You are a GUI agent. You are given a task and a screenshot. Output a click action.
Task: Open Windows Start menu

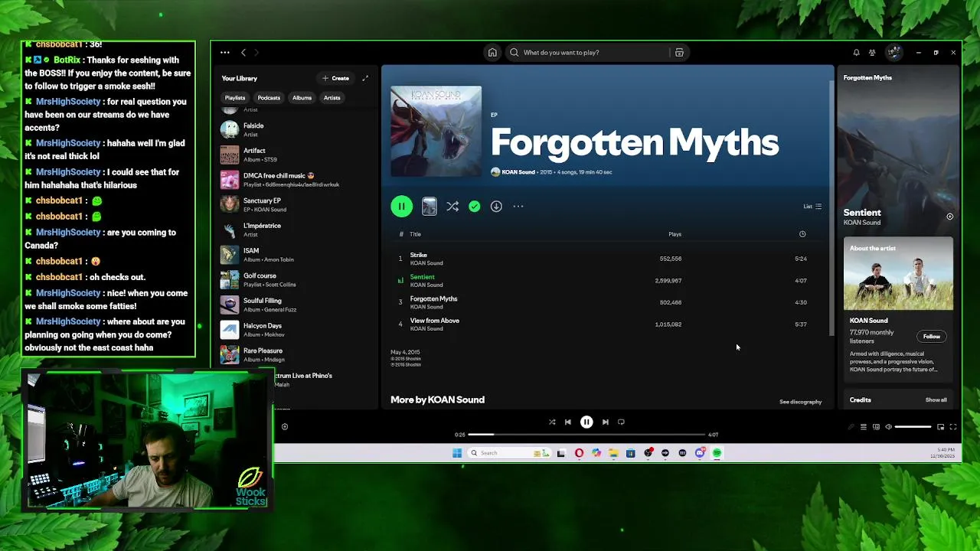457,453
